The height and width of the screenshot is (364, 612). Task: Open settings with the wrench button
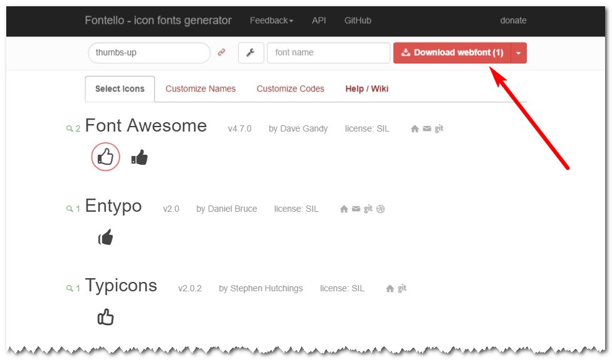[251, 53]
